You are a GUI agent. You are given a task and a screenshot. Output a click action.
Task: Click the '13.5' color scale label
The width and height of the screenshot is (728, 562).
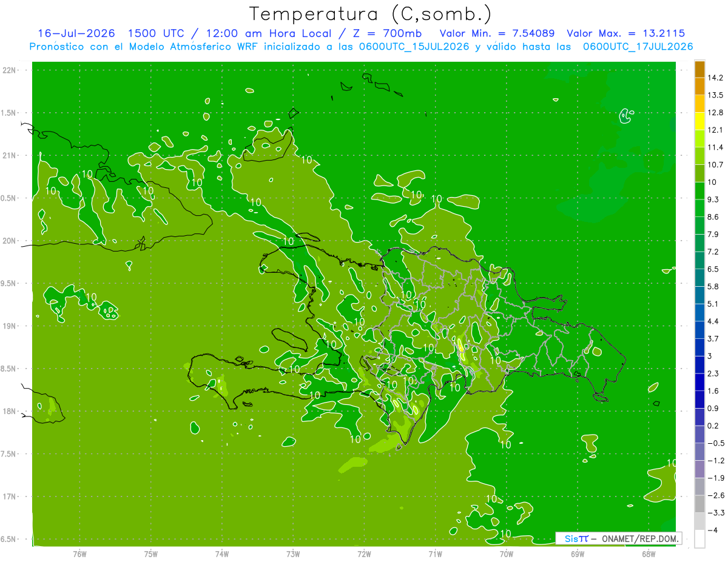(x=716, y=95)
